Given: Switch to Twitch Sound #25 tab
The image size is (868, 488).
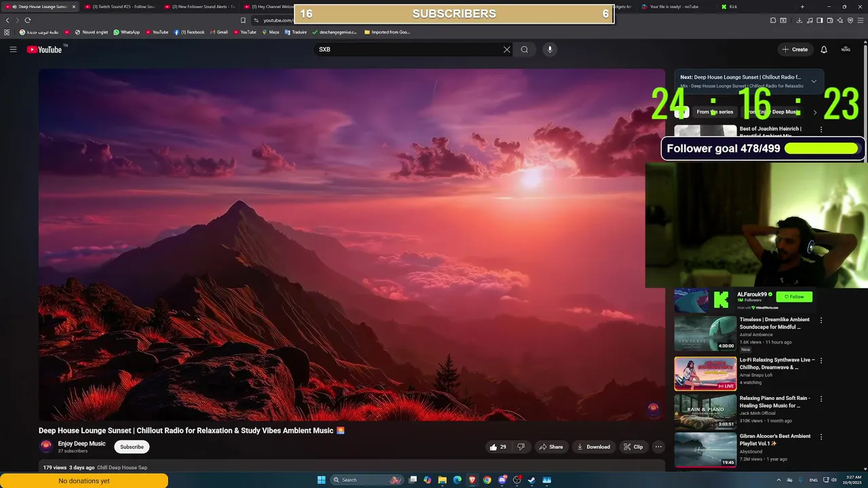Looking at the screenshot, I should click(x=120, y=7).
